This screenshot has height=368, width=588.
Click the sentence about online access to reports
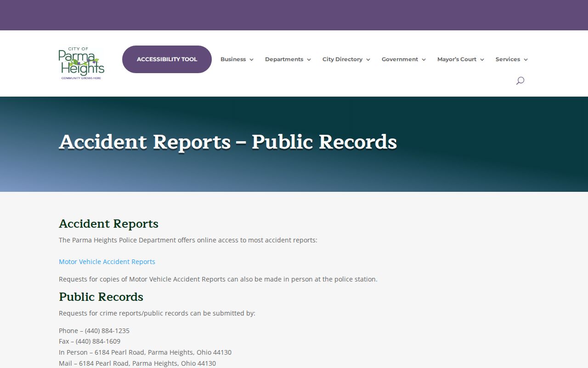coord(188,240)
